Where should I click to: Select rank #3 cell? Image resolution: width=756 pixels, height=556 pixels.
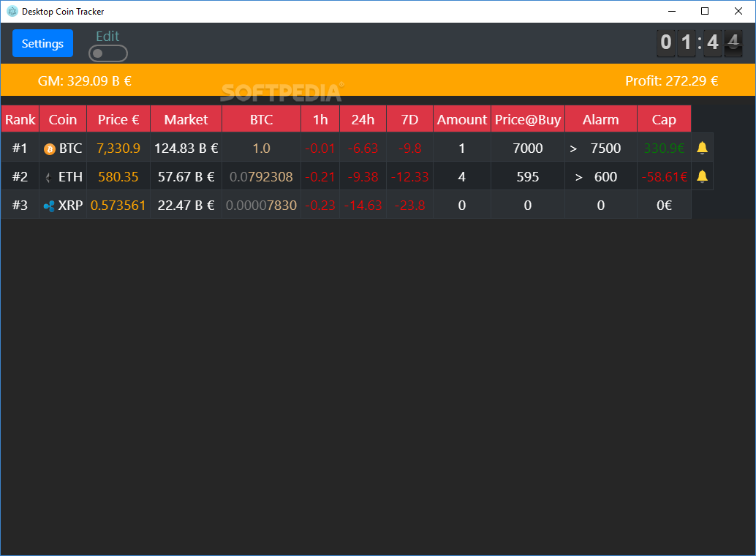(20, 205)
